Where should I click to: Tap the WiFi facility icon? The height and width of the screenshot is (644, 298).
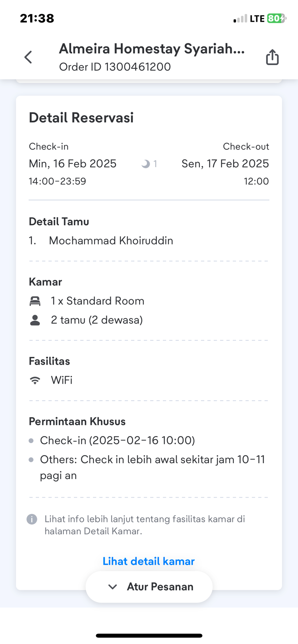coord(35,380)
